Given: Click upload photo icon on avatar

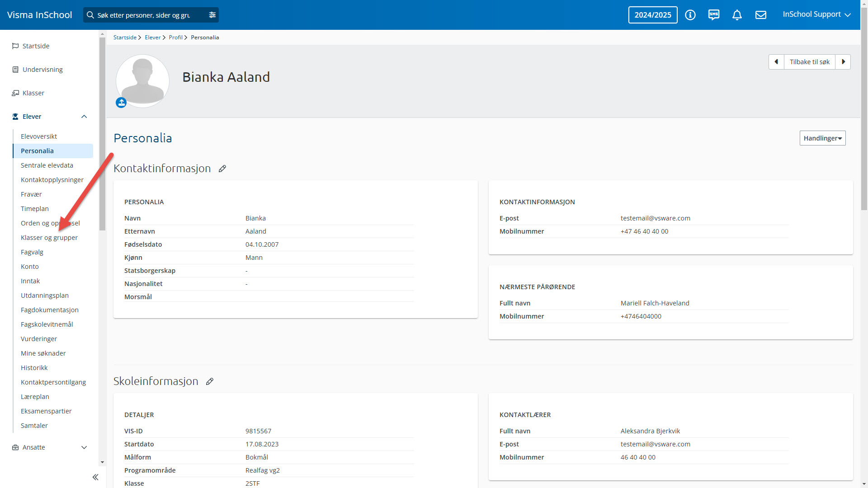Looking at the screenshot, I should coord(121,103).
